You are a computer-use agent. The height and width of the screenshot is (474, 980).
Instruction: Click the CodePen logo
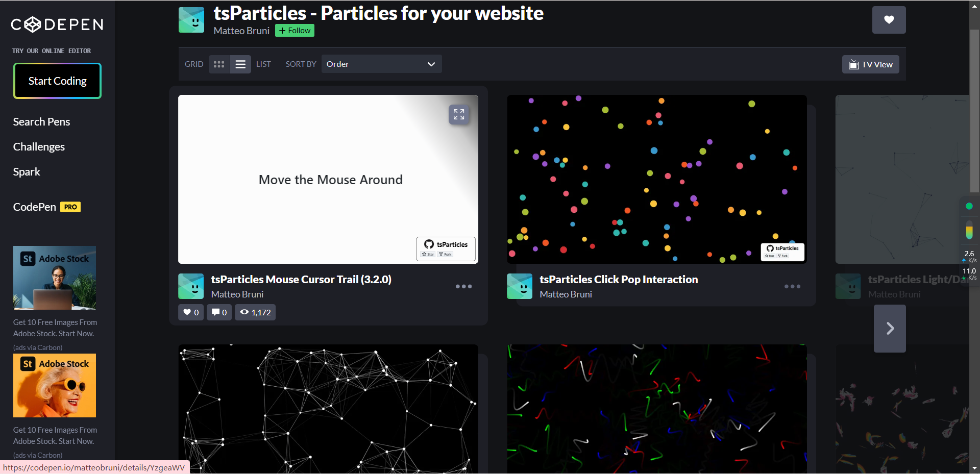tap(57, 24)
